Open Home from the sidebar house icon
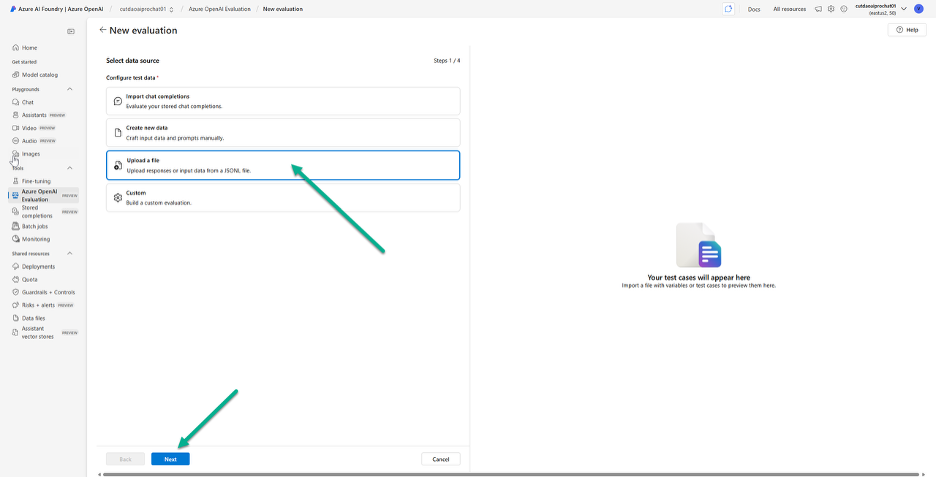 [16, 48]
